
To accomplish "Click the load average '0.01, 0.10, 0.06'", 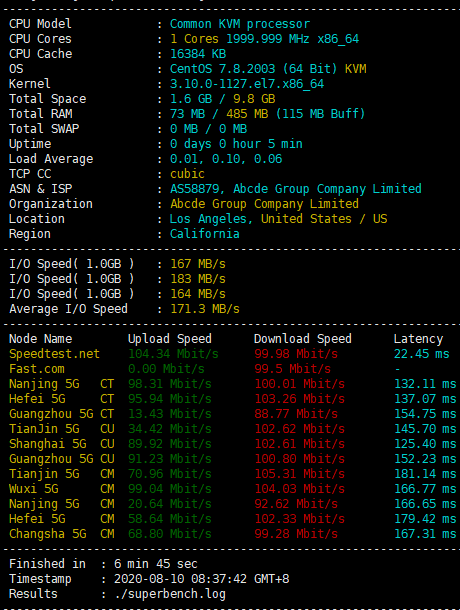I will [x=226, y=159].
